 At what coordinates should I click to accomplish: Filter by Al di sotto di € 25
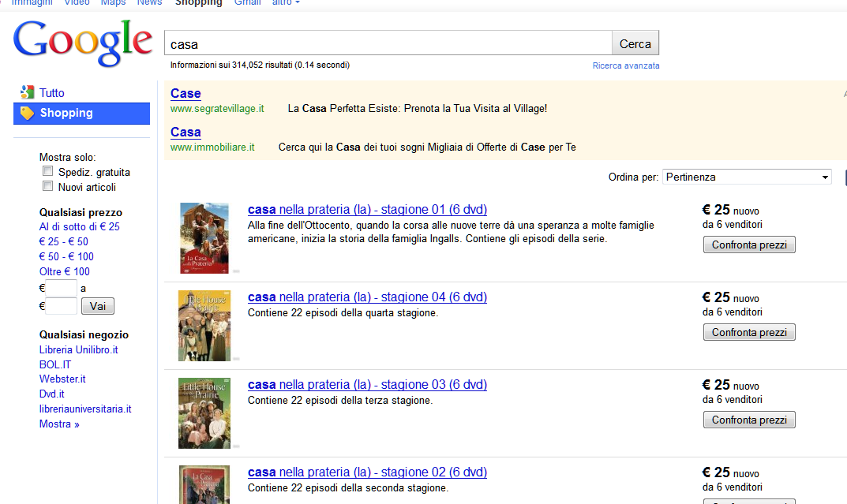pyautogui.click(x=80, y=226)
